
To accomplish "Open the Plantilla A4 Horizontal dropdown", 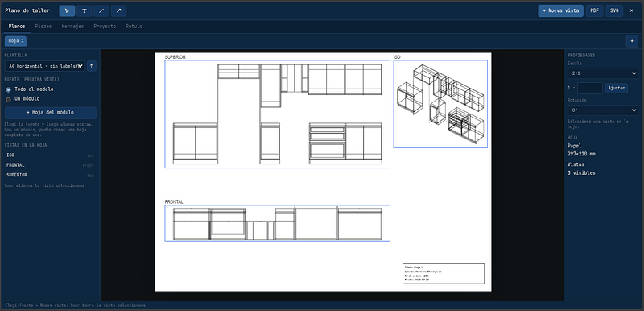I will pyautogui.click(x=44, y=66).
